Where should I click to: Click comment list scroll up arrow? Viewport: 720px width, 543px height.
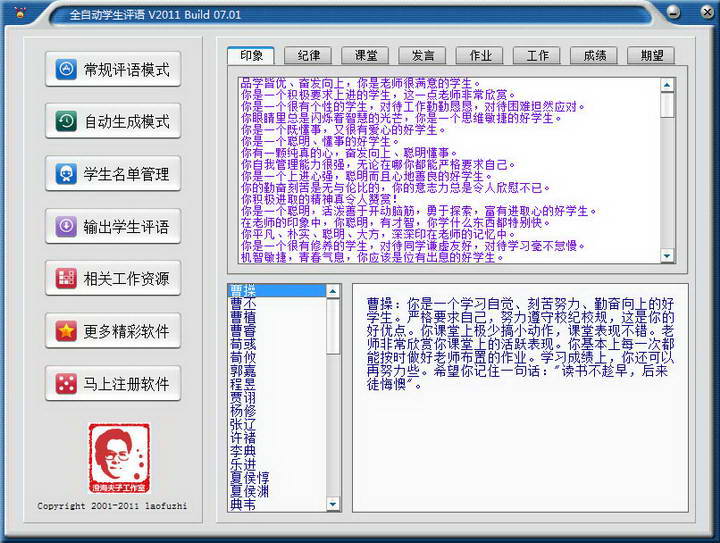pos(667,85)
